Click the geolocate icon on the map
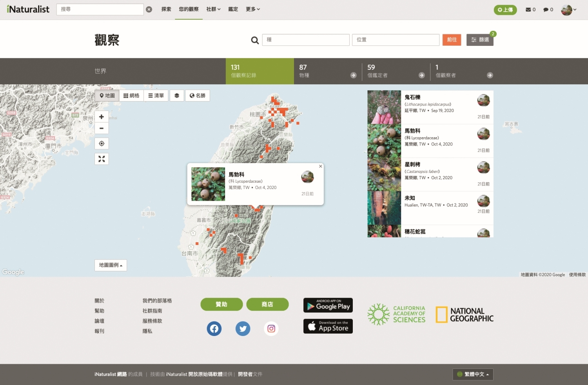This screenshot has width=588, height=385. click(102, 143)
